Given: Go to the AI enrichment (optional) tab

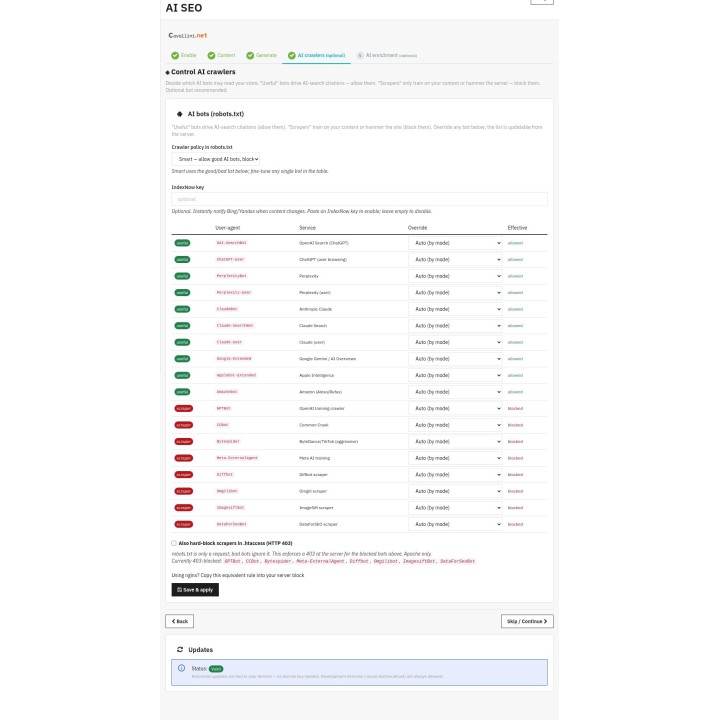Looking at the screenshot, I should coord(387,55).
